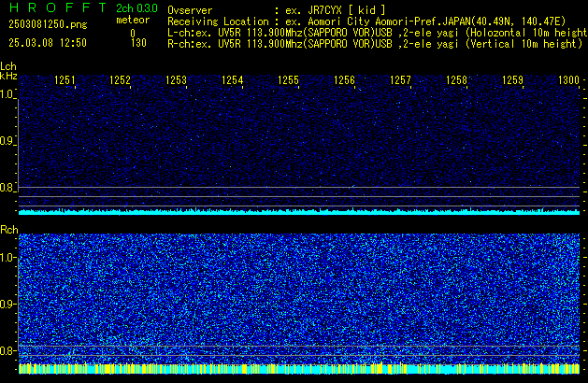The height and width of the screenshot is (383, 588).
Task: Click the HROFFT title text
Action: tap(58, 7)
